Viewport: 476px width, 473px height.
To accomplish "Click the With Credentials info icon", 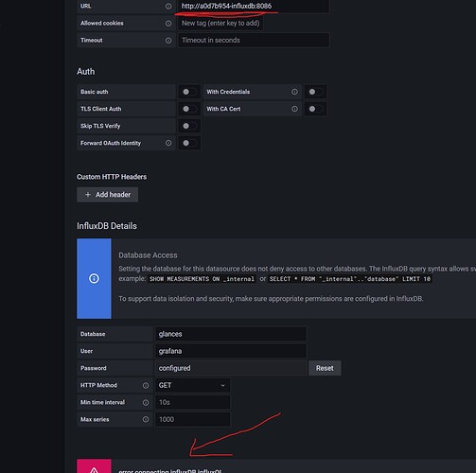I will (294, 92).
